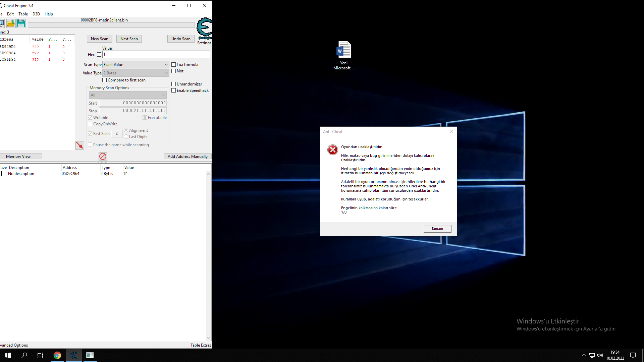The height and width of the screenshot is (362, 644).
Task: Open Table Extras
Action: [201, 345]
